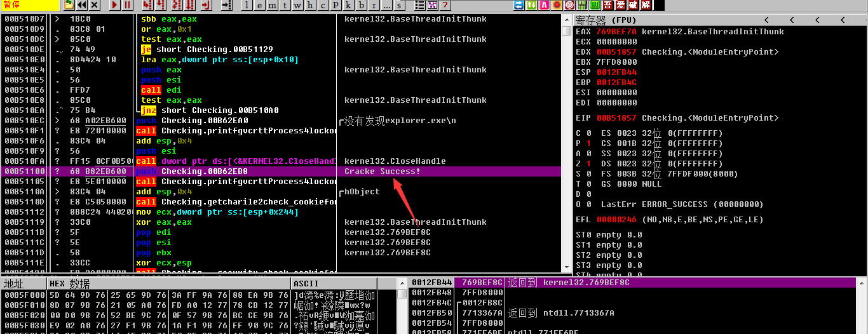Screen dimensions: 868x334
Task: Restart program using rewind icon
Action: (82, 5)
